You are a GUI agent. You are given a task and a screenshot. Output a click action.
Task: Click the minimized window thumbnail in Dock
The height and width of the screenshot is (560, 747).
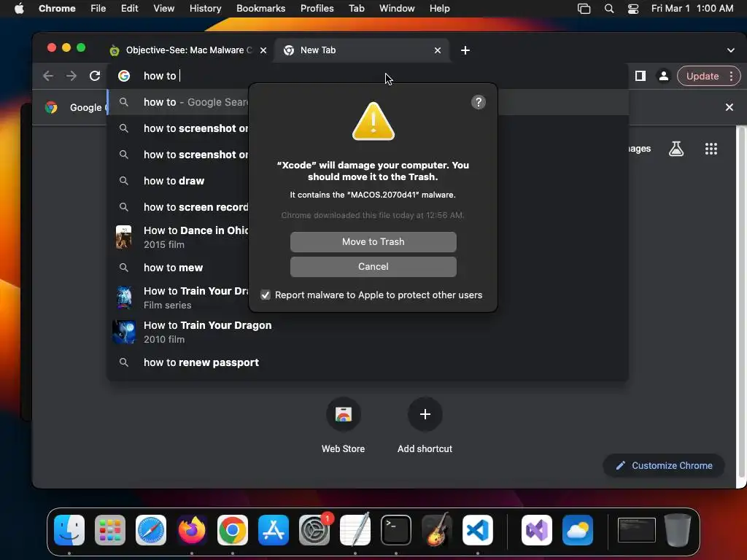(636, 530)
